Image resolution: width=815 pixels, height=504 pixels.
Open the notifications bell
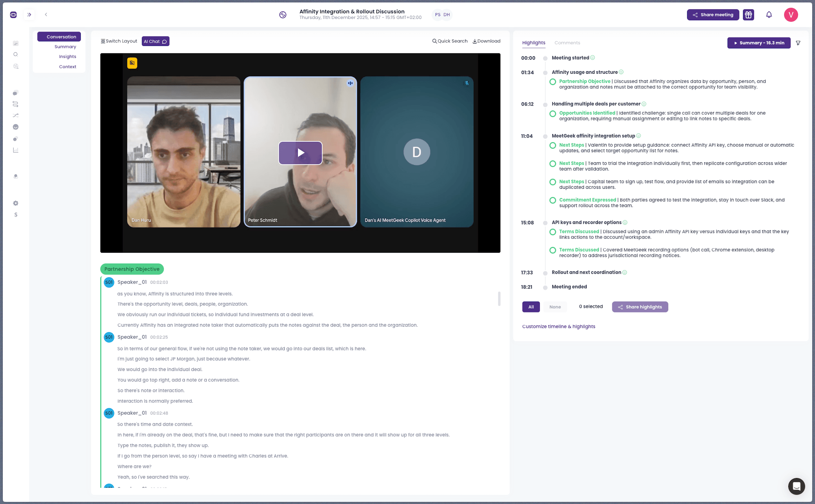769,15
